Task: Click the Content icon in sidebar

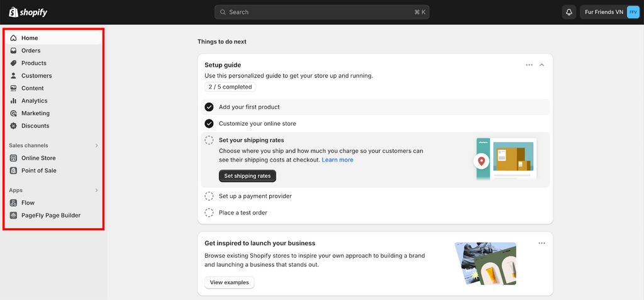Action: click(x=14, y=88)
